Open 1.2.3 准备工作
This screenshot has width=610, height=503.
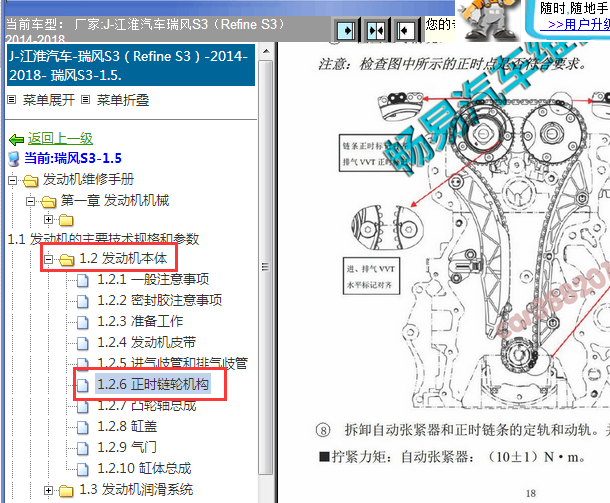[140, 321]
